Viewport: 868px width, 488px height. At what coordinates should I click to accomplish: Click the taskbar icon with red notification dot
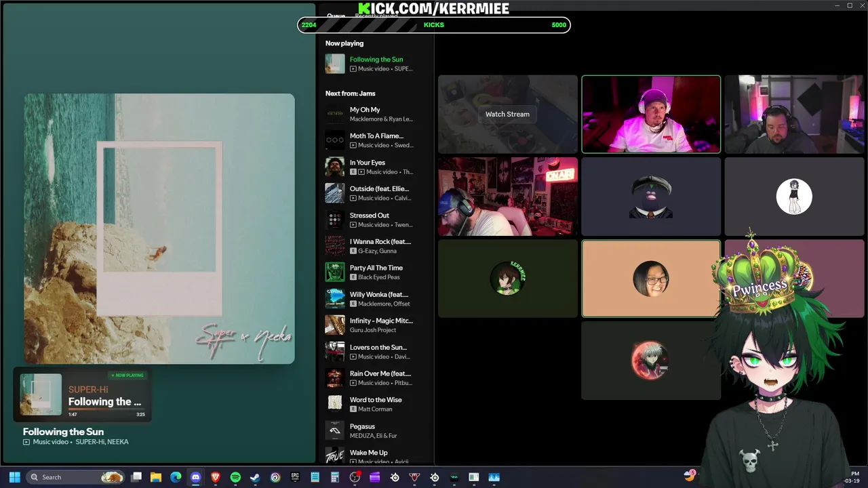tap(355, 477)
